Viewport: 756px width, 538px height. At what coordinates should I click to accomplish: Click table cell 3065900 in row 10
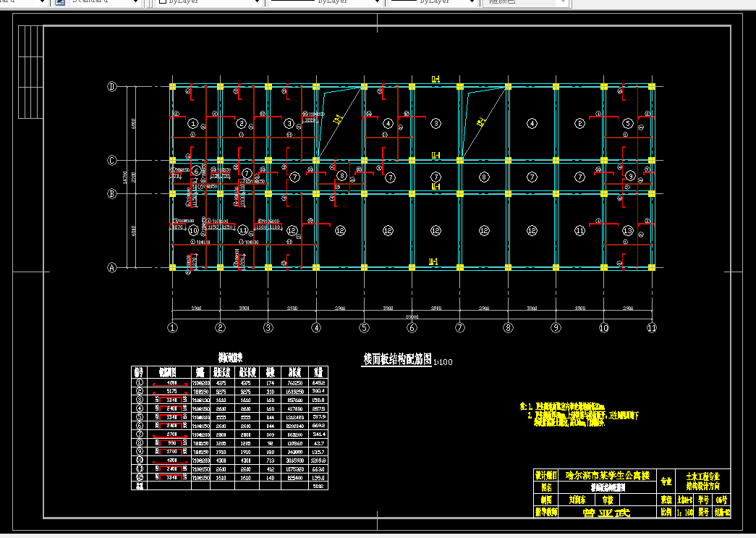tap(294, 461)
